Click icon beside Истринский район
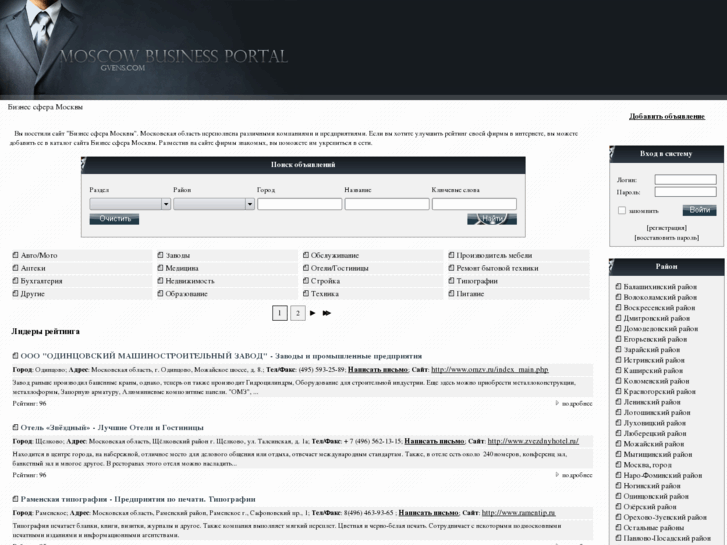 (x=618, y=360)
